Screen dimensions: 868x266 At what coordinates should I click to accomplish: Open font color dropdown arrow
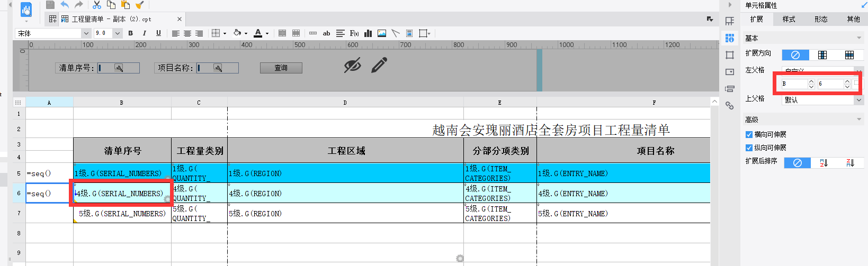267,33
